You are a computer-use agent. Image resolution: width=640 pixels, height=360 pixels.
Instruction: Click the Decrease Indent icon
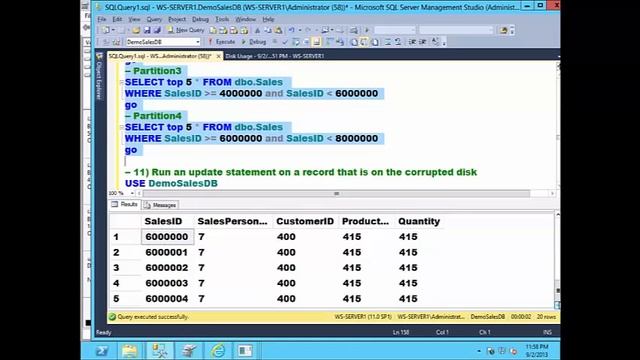tap(412, 42)
